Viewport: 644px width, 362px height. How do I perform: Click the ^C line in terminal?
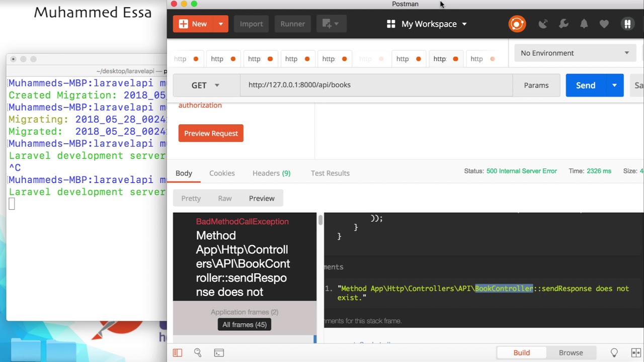[x=15, y=168]
